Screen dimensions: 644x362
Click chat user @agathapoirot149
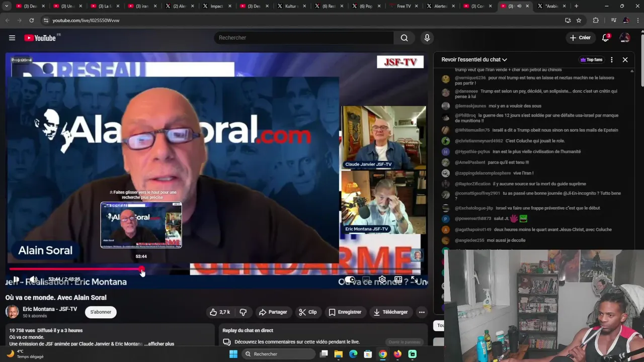(x=473, y=230)
